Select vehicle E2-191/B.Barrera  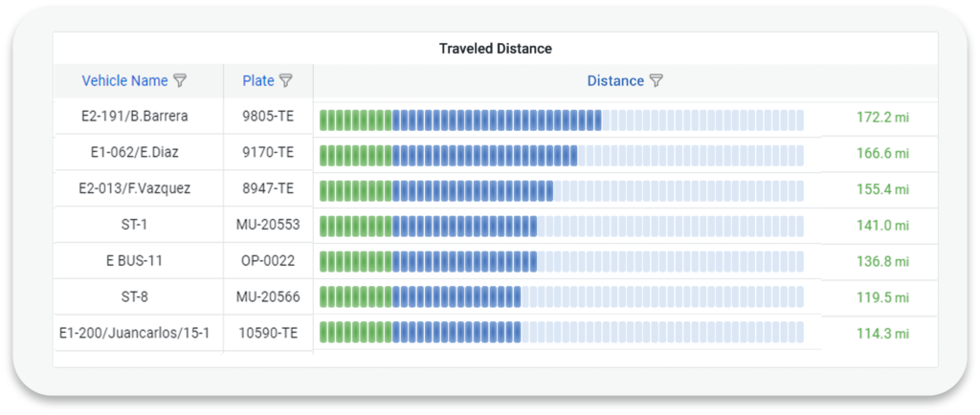(x=135, y=117)
